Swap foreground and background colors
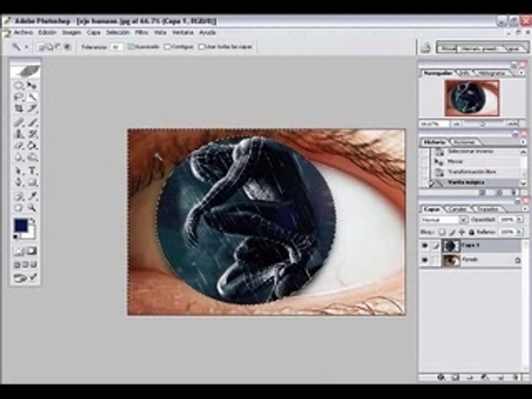 [32, 222]
